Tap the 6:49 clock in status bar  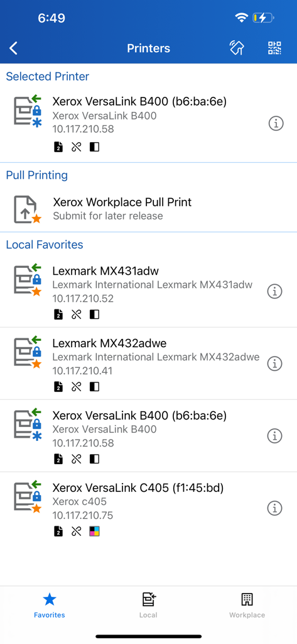point(51,18)
